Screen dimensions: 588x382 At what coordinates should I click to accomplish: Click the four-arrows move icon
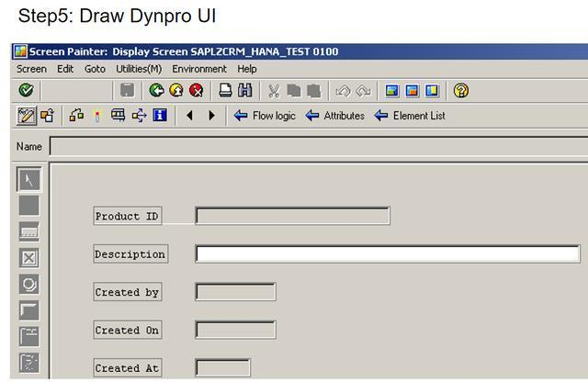tap(139, 116)
